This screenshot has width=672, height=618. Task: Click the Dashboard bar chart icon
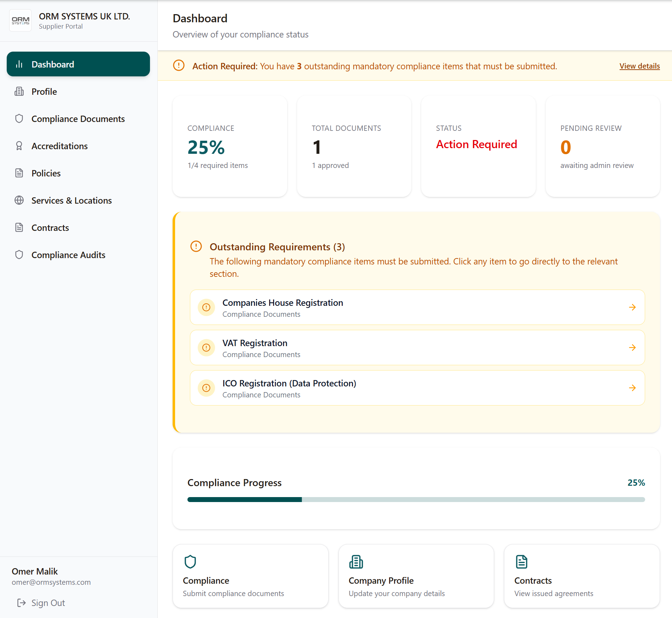point(19,64)
